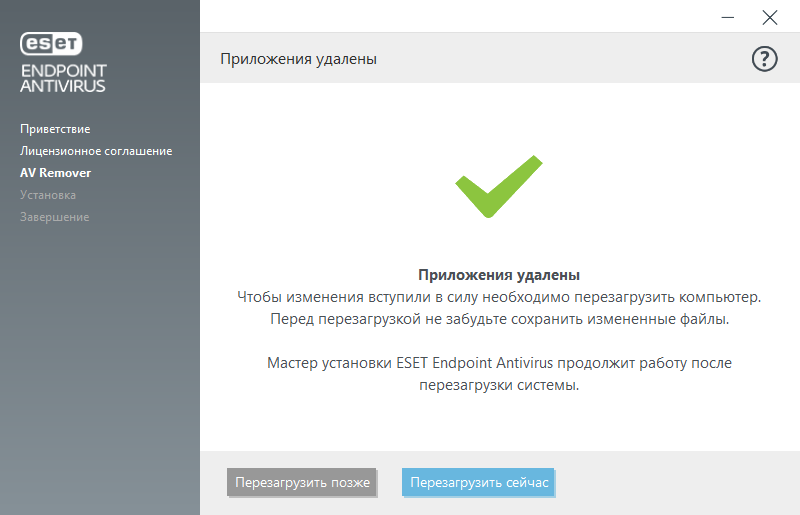
Task: Select Лицензионное соглашение step in sidebar
Action: (x=96, y=151)
